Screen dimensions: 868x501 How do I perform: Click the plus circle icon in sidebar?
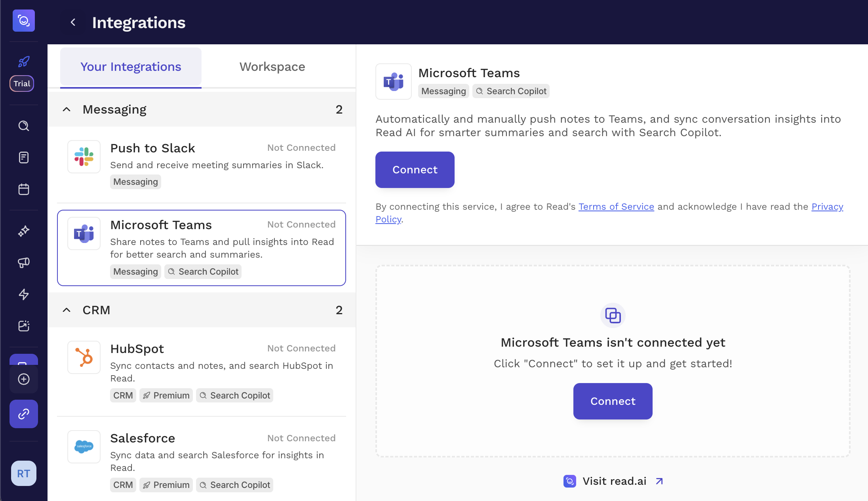point(24,379)
